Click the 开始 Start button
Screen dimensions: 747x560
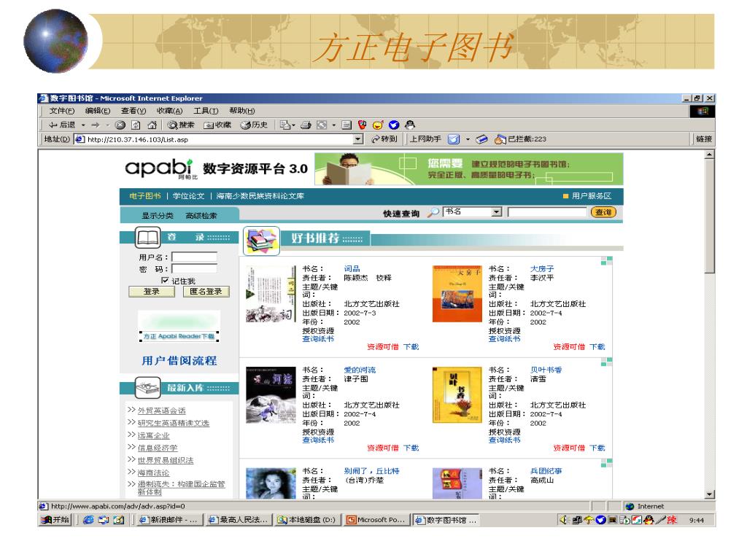pyautogui.click(x=55, y=520)
